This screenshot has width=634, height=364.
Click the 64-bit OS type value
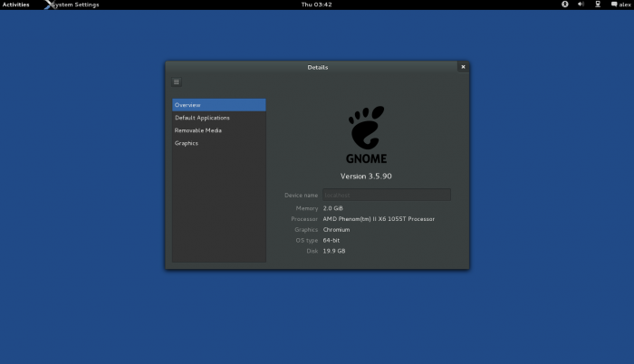pos(331,240)
